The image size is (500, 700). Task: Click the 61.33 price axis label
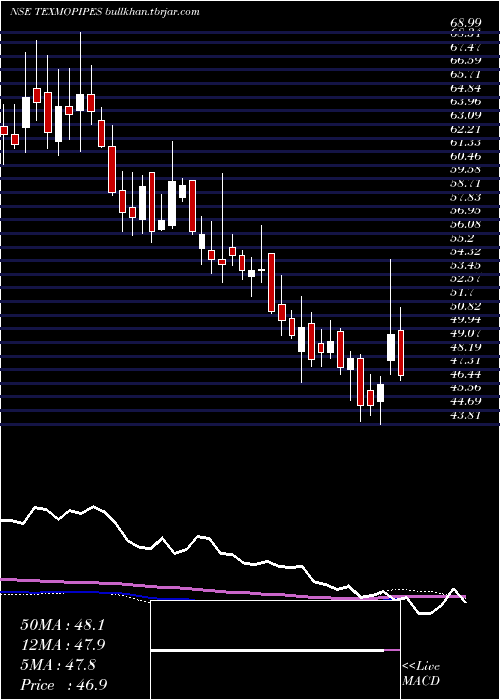point(465,142)
